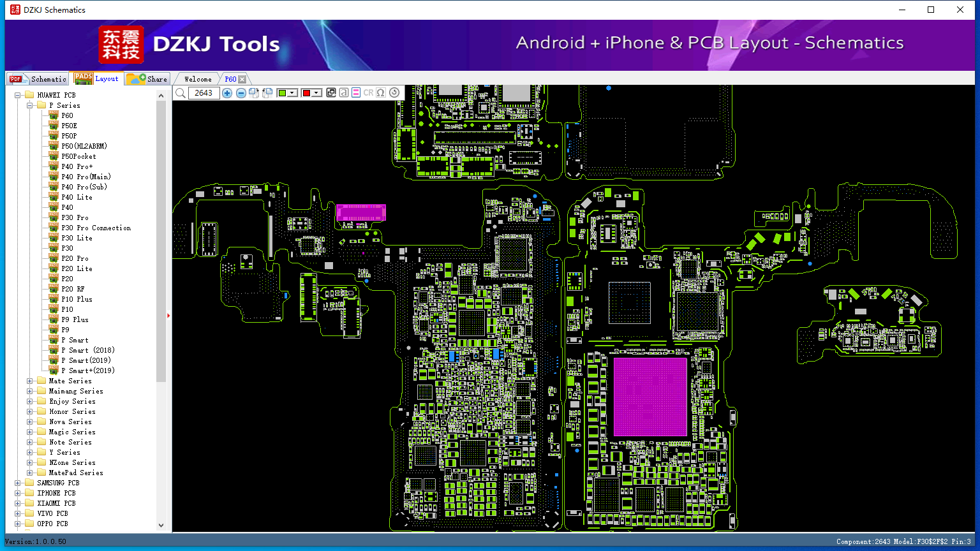Toggle the pink highlight bars button
Screen dimensions: 980x551
[x=356, y=93]
